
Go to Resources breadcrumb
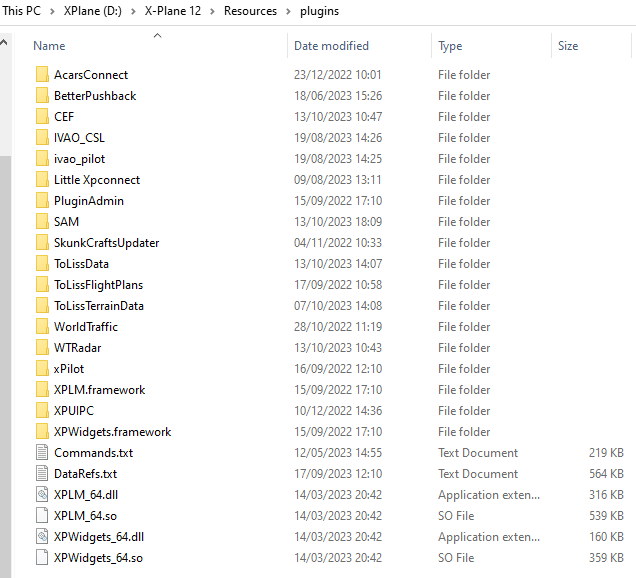(250, 11)
